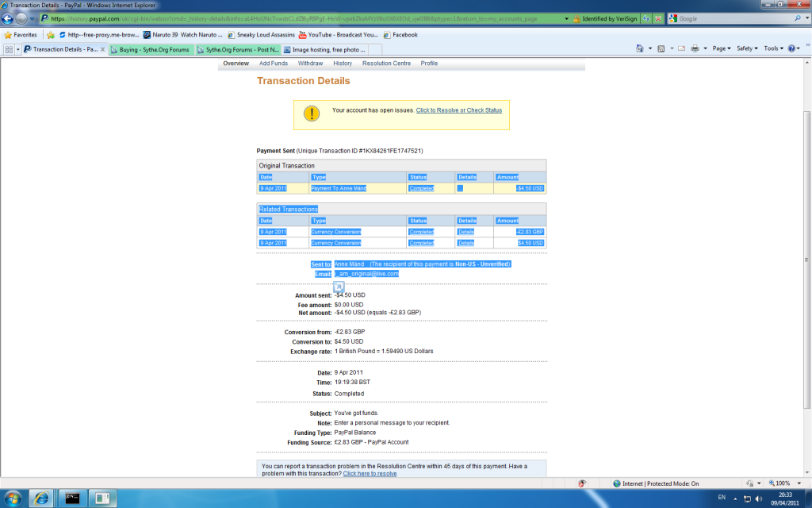Viewport: 812px width, 508px height.
Task: Click the Click here to resolve link
Action: coord(370,473)
